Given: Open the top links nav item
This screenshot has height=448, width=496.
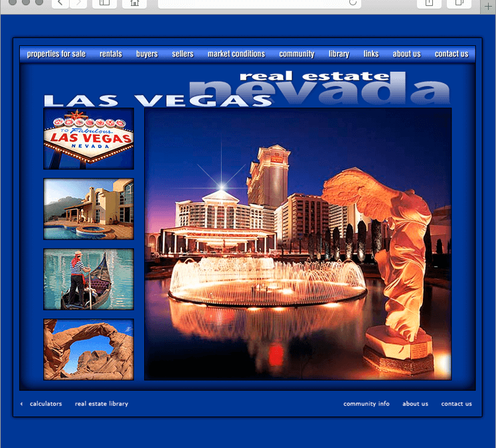Looking at the screenshot, I should point(371,54).
